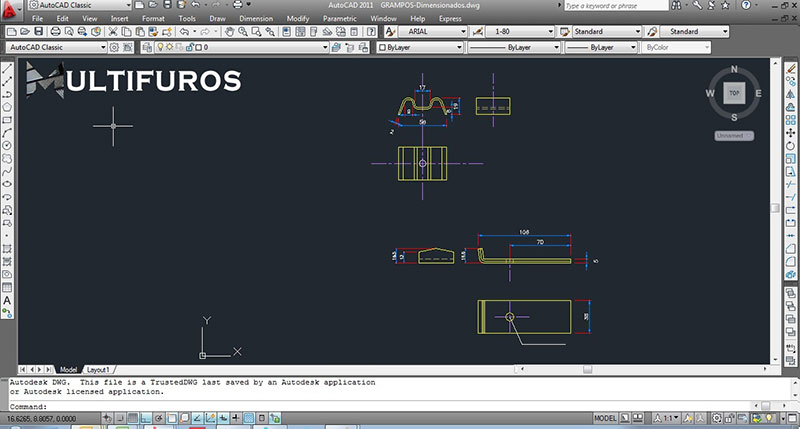Click the TOP face of the ViewCube
The width and height of the screenshot is (800, 429).
pos(734,93)
